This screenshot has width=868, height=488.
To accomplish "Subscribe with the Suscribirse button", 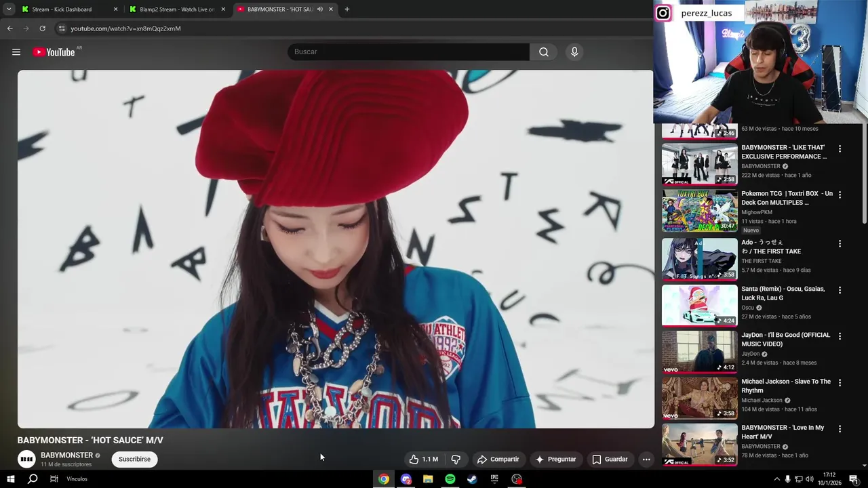I will click(134, 459).
